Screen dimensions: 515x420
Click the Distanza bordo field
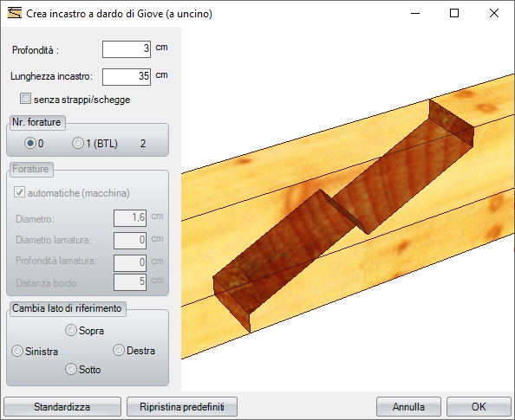(x=130, y=281)
